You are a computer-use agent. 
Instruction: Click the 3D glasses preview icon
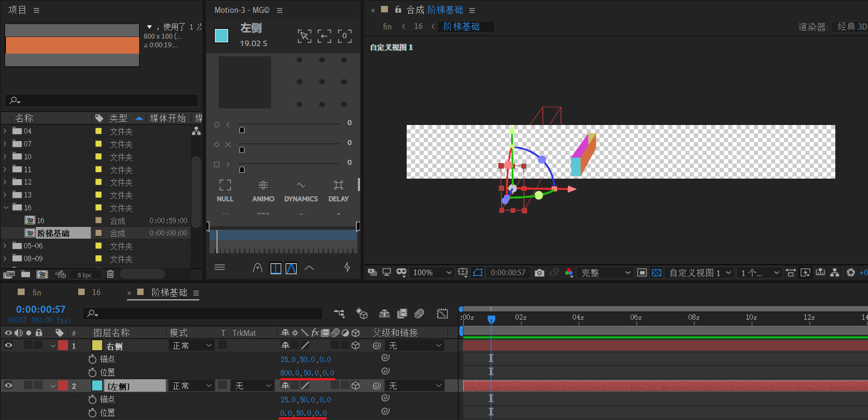(401, 272)
